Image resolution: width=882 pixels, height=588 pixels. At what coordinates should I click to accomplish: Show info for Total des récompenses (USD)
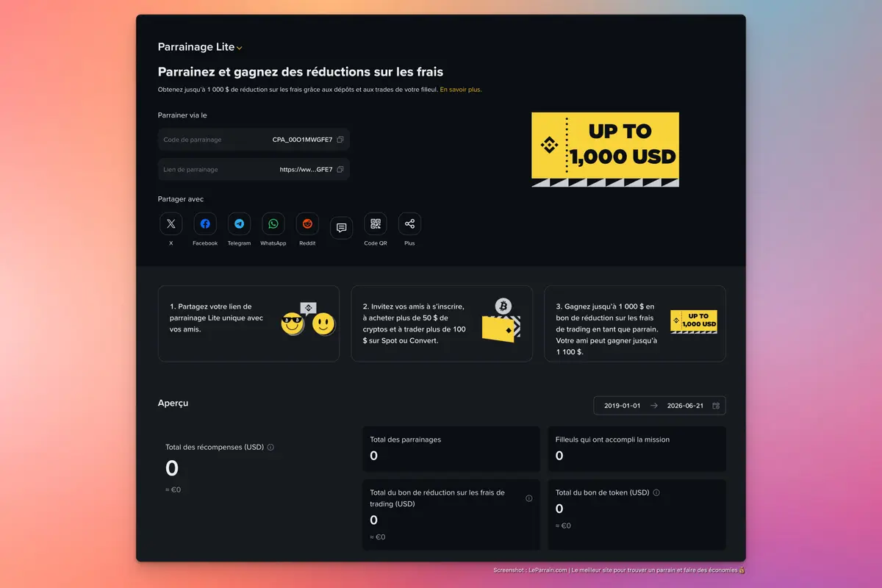click(270, 447)
